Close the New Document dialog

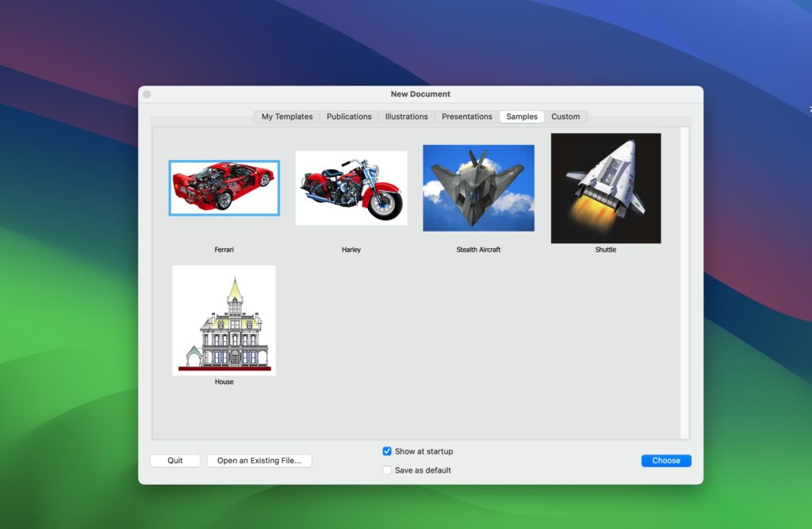146,94
